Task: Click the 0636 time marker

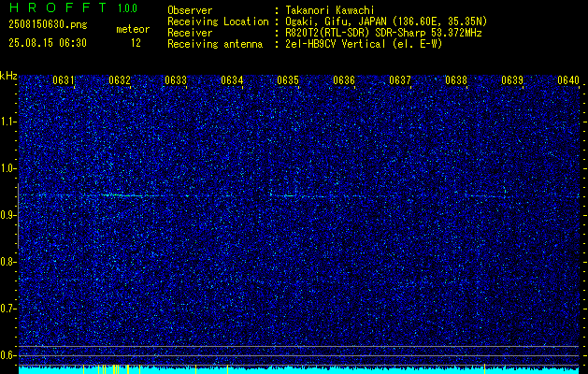Action: (344, 80)
